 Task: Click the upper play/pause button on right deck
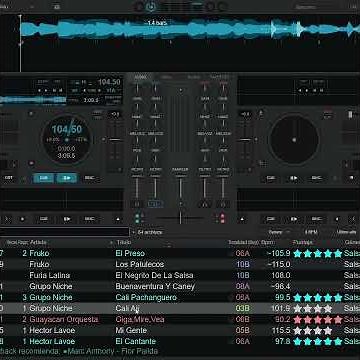pos(294,178)
